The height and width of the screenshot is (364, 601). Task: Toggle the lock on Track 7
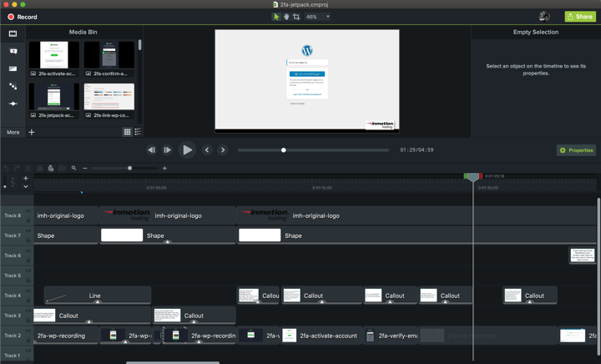click(x=28, y=240)
